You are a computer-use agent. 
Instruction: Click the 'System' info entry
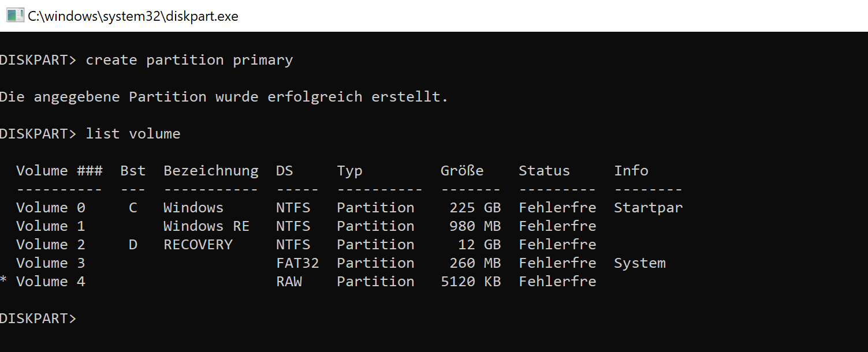pyautogui.click(x=639, y=263)
